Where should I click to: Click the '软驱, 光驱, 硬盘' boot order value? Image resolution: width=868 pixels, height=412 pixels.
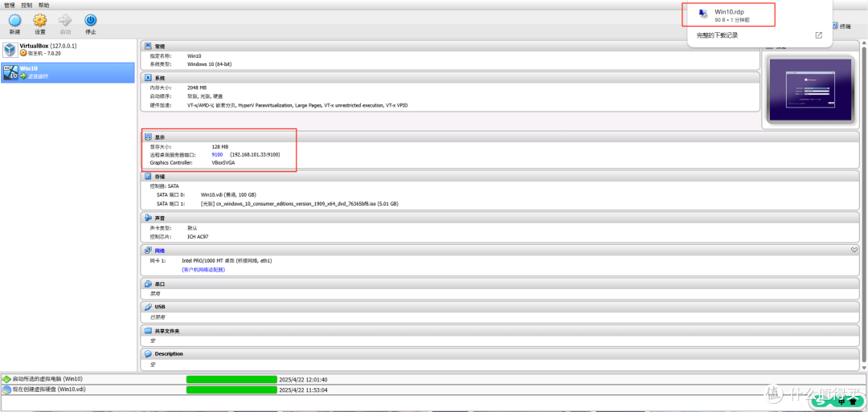pos(205,96)
